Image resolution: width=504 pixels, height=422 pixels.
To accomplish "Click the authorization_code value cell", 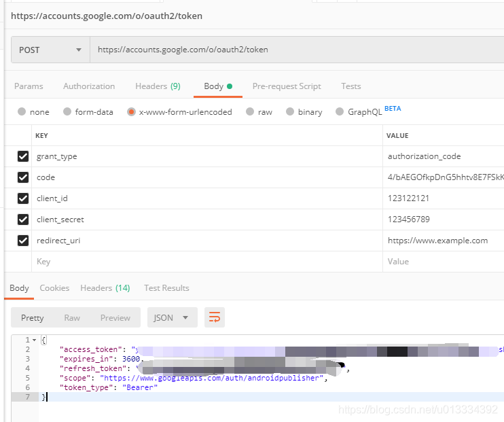I will [x=444, y=156].
